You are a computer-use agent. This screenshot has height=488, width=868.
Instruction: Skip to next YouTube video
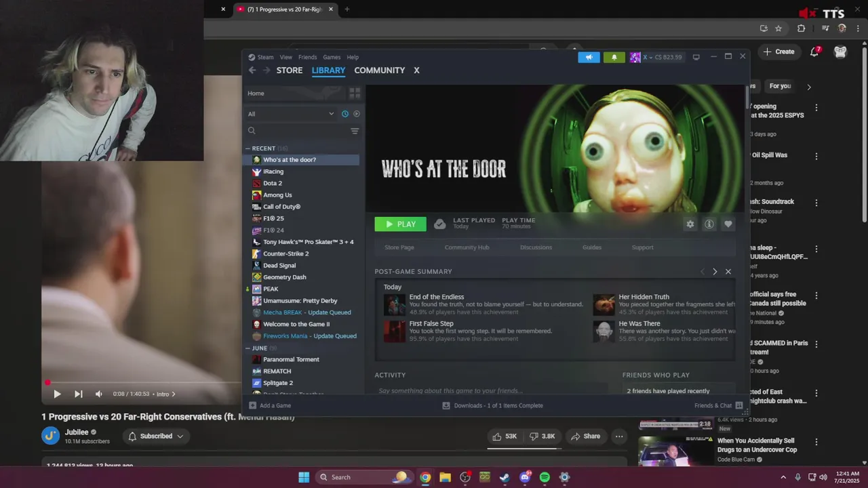78,394
